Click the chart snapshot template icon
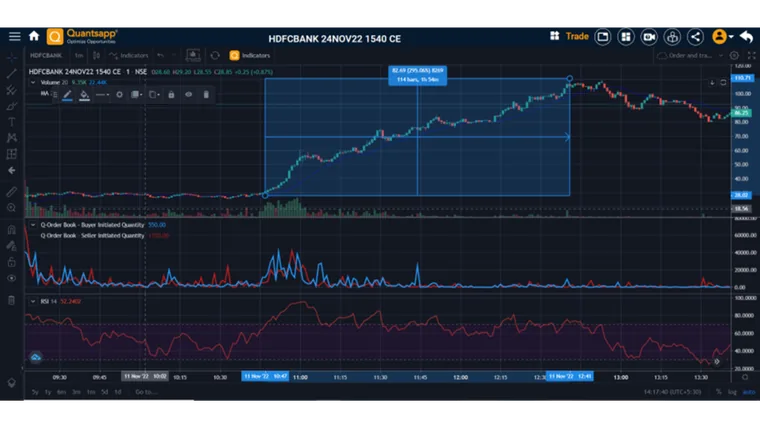Image resolution: width=760 pixels, height=428 pixels. pos(193,55)
